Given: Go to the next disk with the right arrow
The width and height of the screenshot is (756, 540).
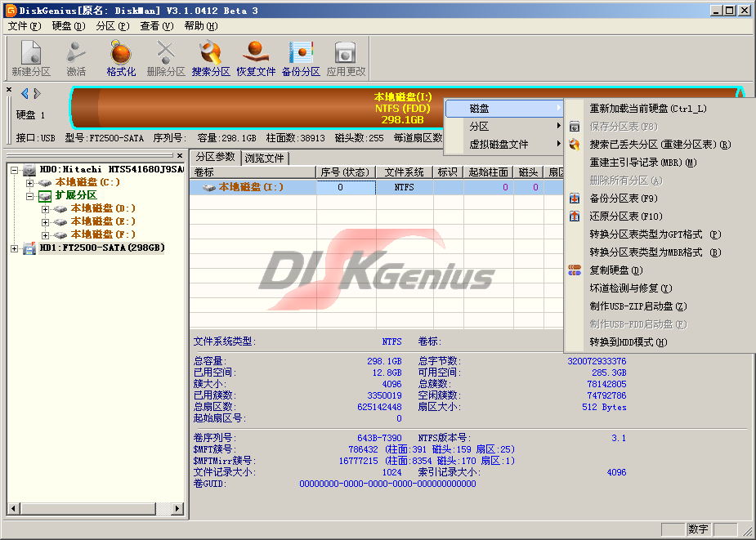Looking at the screenshot, I should click(x=37, y=93).
